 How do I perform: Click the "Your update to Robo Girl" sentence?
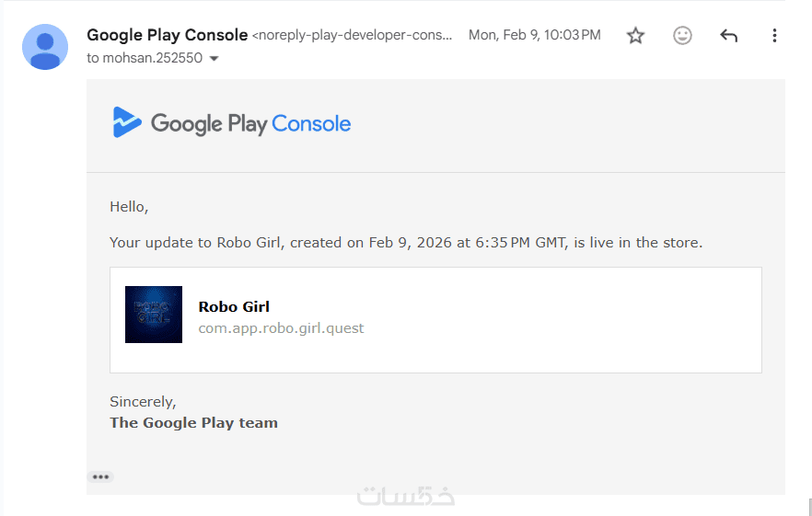coord(405,243)
